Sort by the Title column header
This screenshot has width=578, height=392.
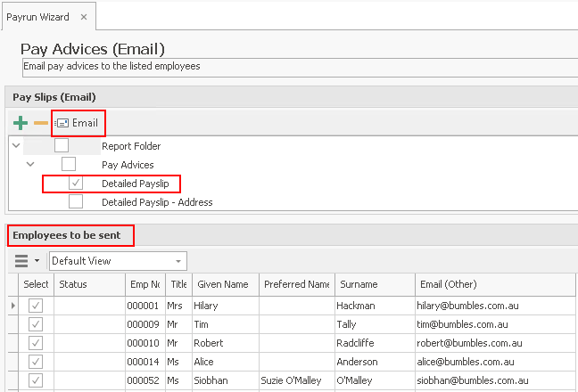[178, 284]
